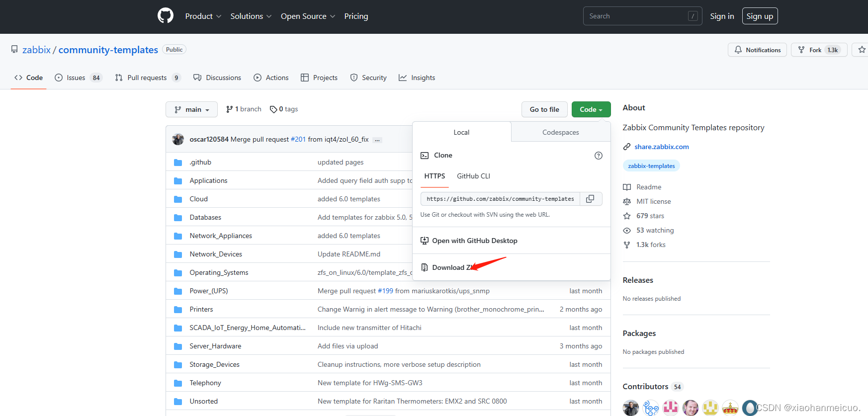
Task: Open the Projects tab
Action: click(319, 78)
